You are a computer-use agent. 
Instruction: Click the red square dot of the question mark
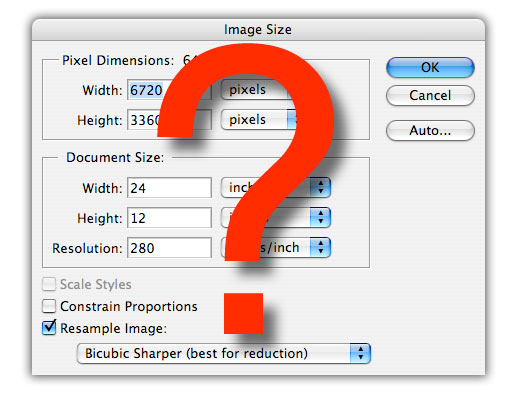[x=243, y=313]
